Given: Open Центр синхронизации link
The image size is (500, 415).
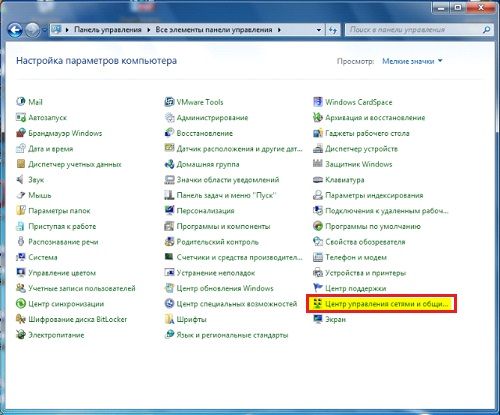Looking at the screenshot, I should tap(66, 304).
